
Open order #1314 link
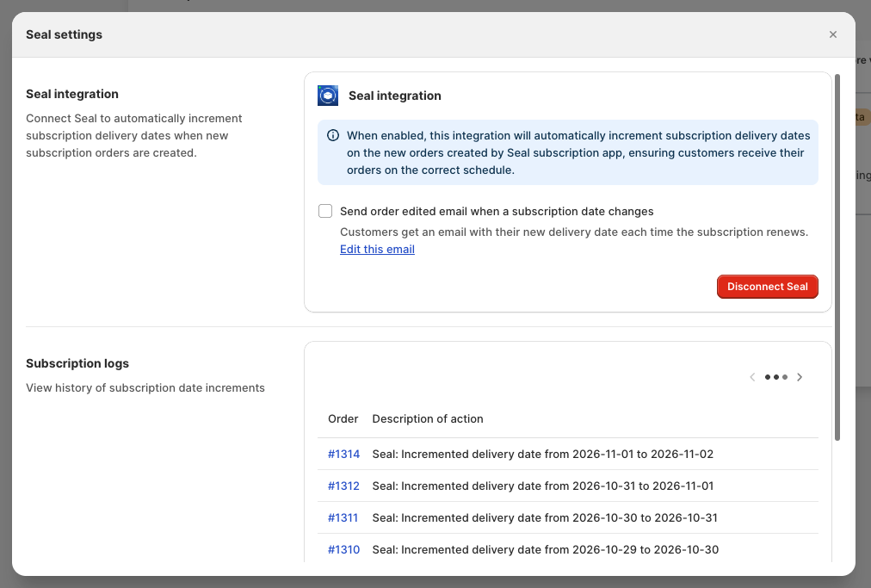point(344,454)
